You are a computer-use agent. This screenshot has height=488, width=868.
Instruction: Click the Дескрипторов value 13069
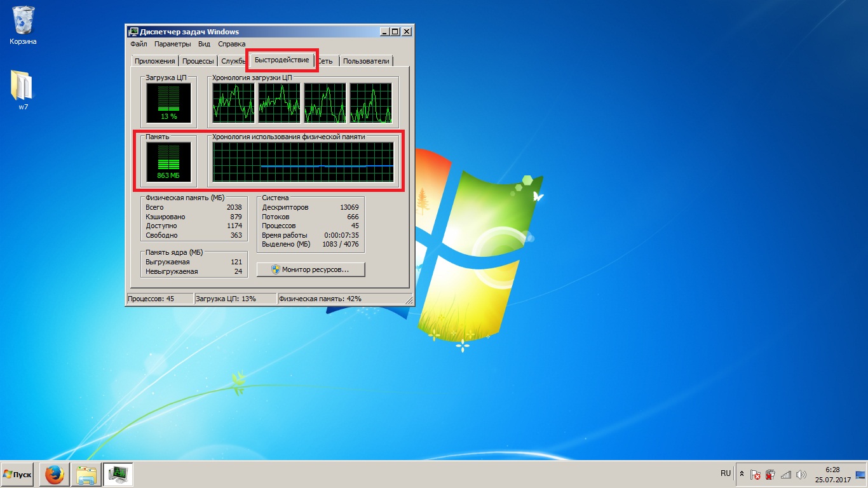pyautogui.click(x=349, y=207)
